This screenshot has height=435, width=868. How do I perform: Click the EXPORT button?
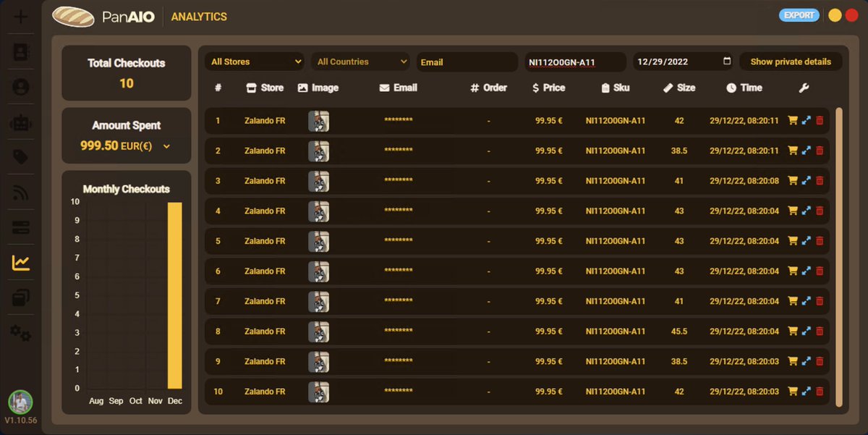(799, 15)
